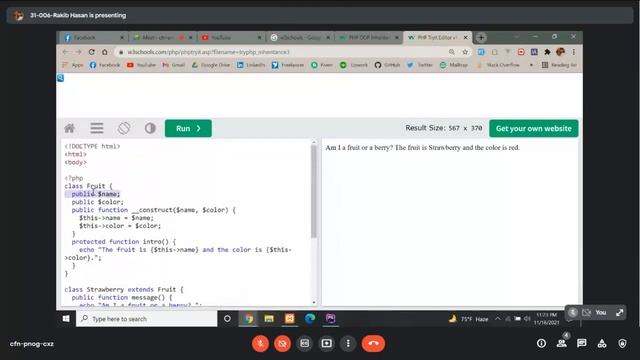Open Chrome from the taskbar
The height and width of the screenshot is (360, 640).
[x=249, y=319]
